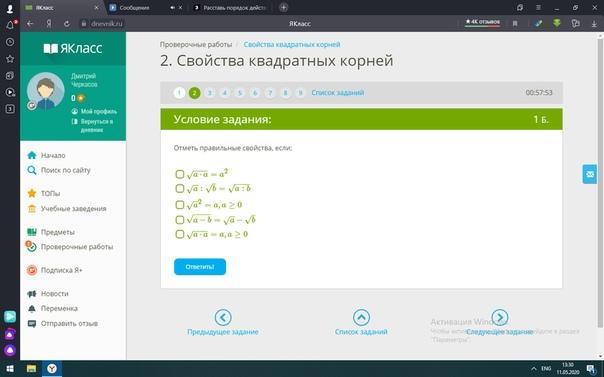Image resolution: width=604 pixels, height=377 pixels.
Task: Go to next task arrow icon
Action: (500, 318)
